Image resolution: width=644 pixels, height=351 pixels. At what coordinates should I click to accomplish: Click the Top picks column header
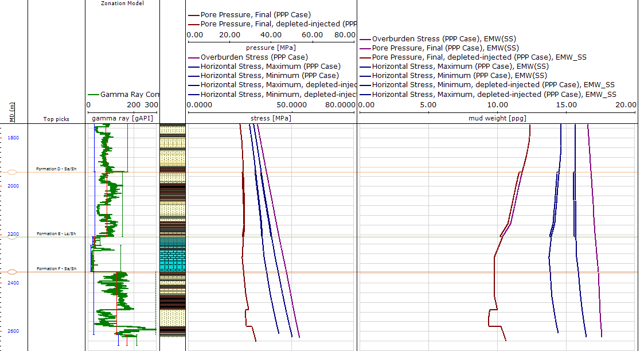tap(56, 119)
